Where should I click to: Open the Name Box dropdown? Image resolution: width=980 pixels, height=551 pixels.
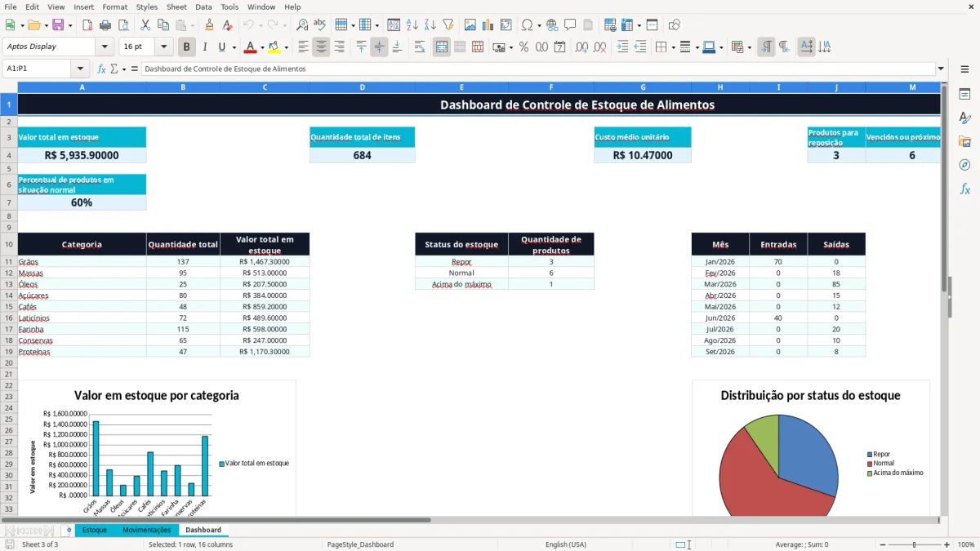80,69
